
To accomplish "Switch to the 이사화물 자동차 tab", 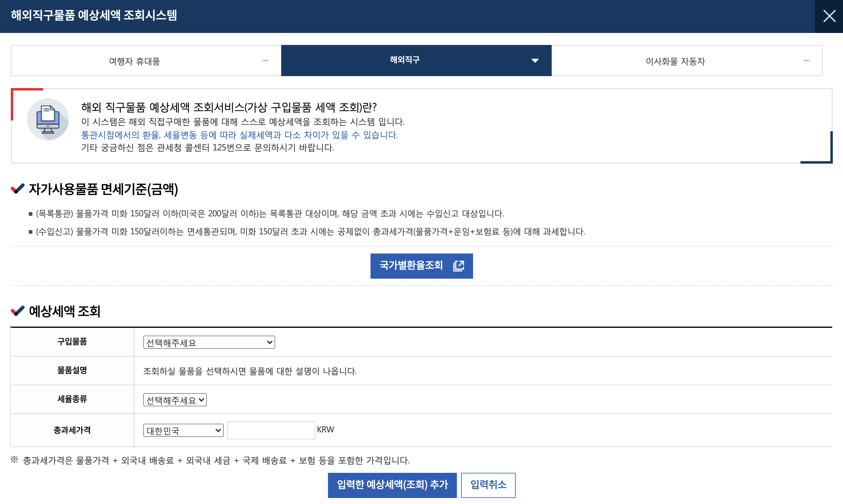I will pos(675,61).
